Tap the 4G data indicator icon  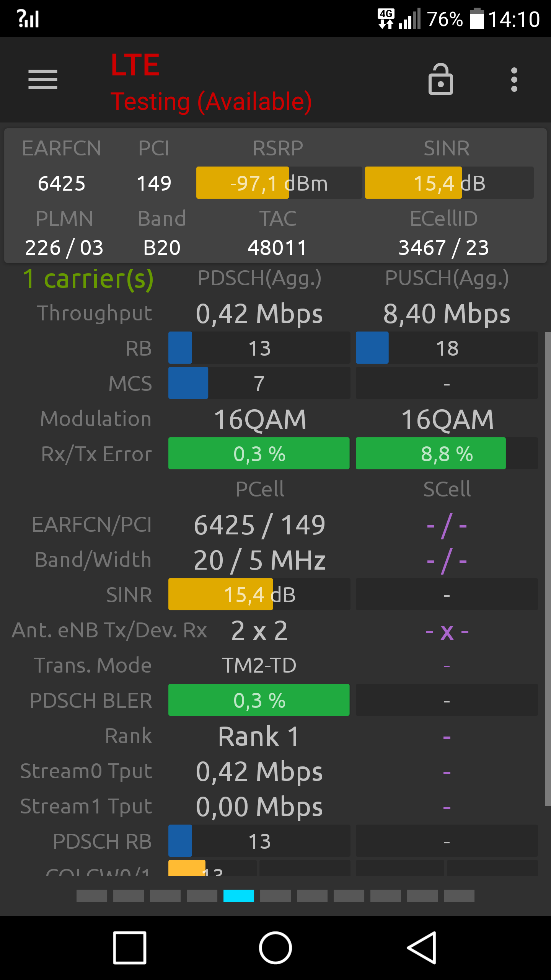coord(386,19)
